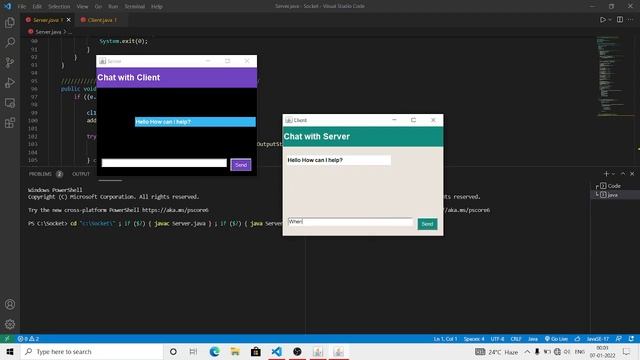
Task: Click Go Live in status bar
Action: [x=556, y=339]
